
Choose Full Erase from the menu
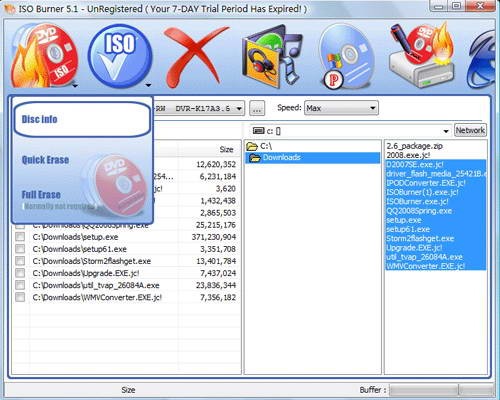[x=41, y=195]
